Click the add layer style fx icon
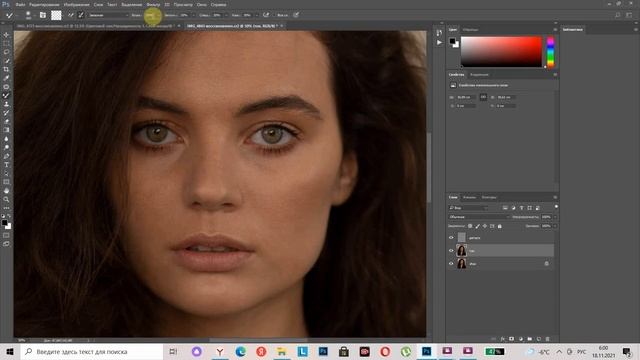 pyautogui.click(x=503, y=339)
